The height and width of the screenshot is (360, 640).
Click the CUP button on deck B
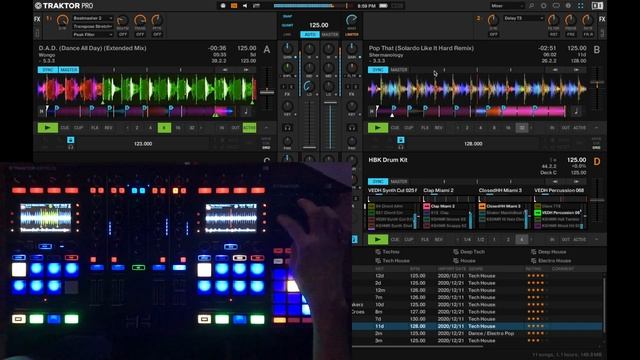408,128
